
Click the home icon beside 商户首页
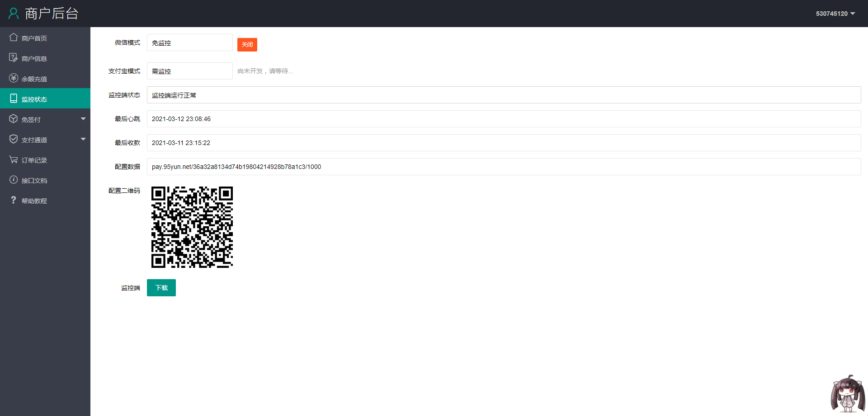(x=14, y=37)
